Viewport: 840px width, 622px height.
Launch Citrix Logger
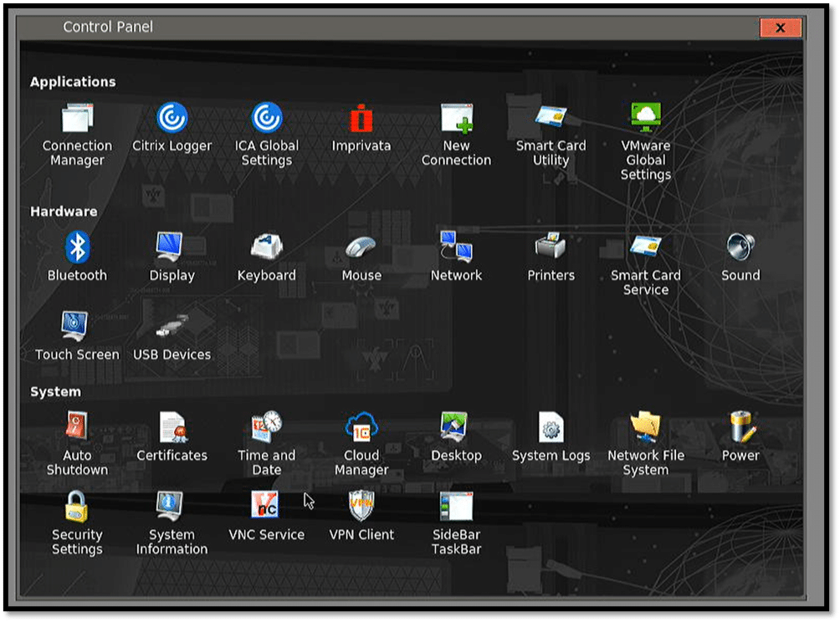click(172, 127)
